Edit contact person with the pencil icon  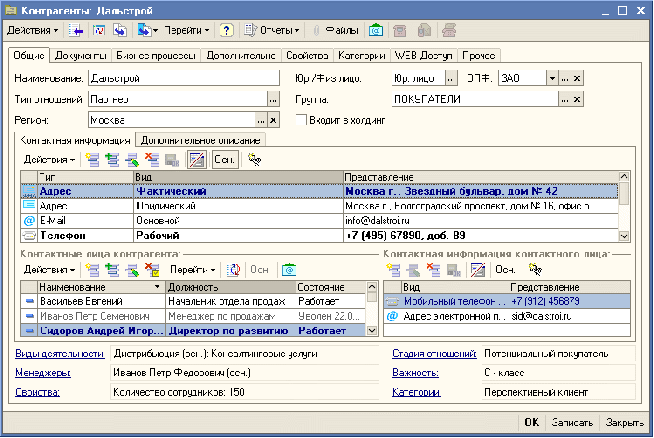[132, 270]
